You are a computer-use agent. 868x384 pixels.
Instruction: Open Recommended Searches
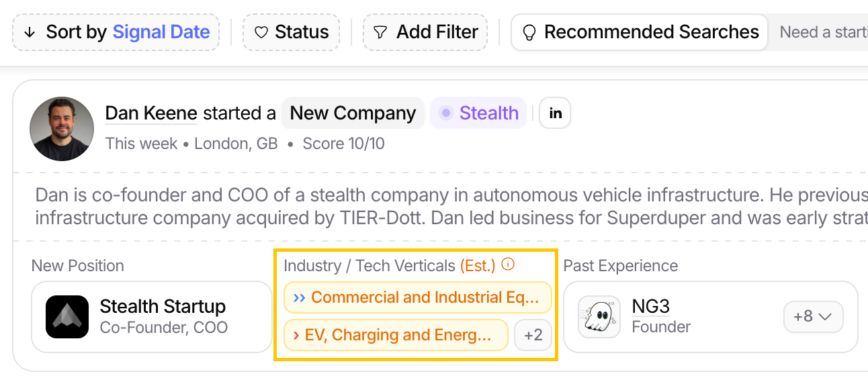click(x=640, y=32)
